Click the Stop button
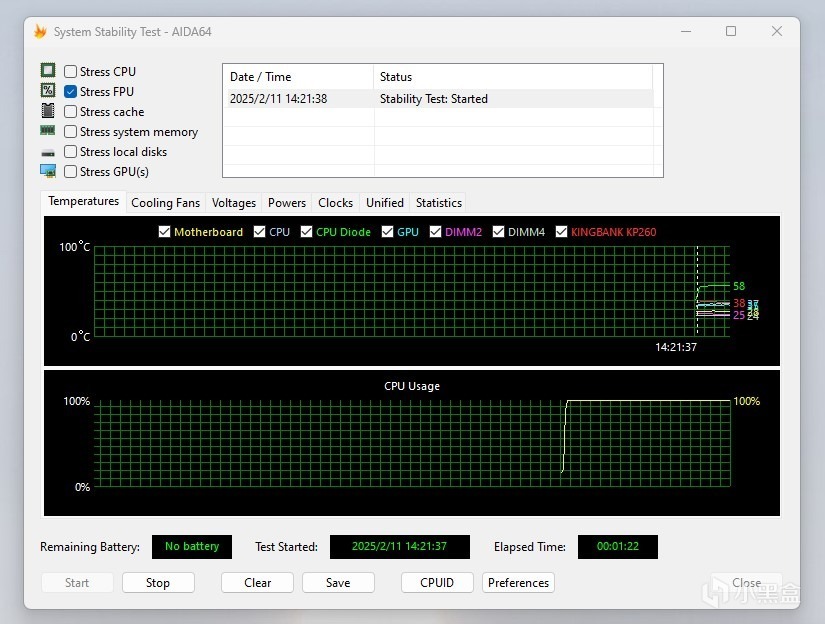The image size is (825, 624). (158, 582)
